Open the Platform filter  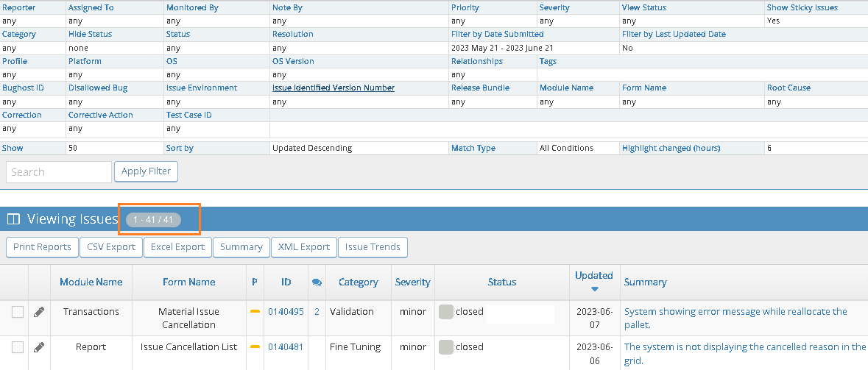(85, 61)
